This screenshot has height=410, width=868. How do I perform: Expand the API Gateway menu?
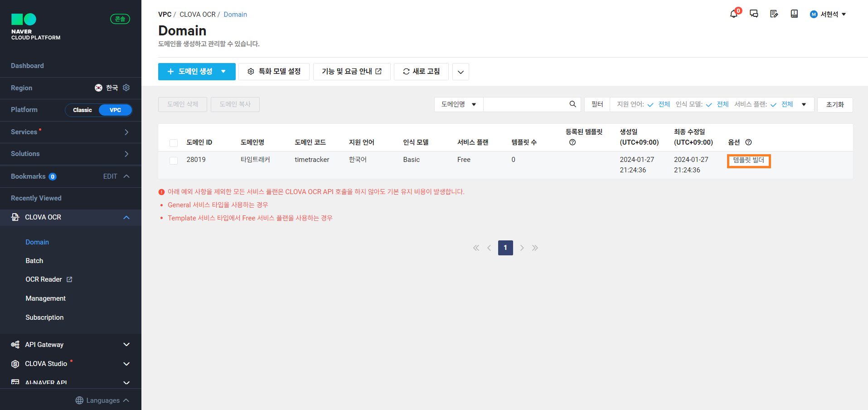[126, 345]
